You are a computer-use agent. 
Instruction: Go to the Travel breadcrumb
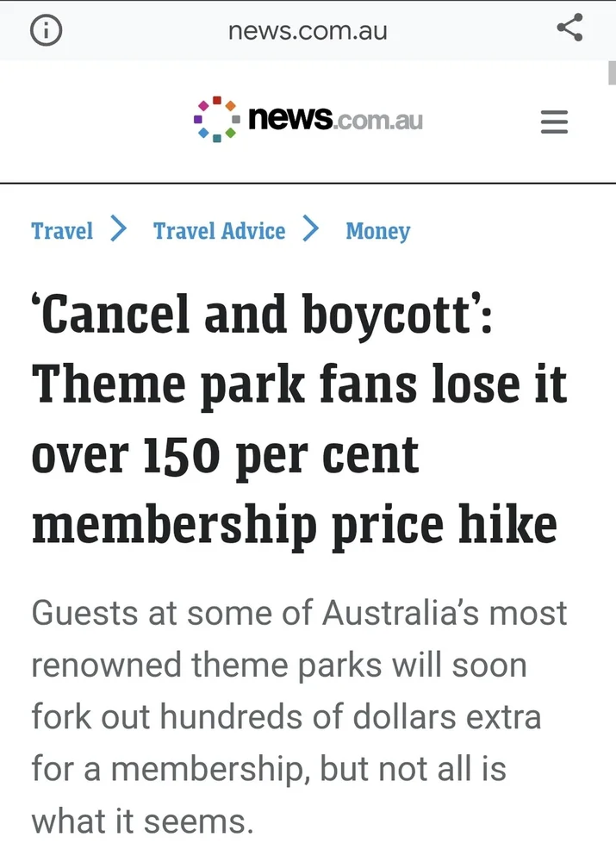pyautogui.click(x=62, y=231)
